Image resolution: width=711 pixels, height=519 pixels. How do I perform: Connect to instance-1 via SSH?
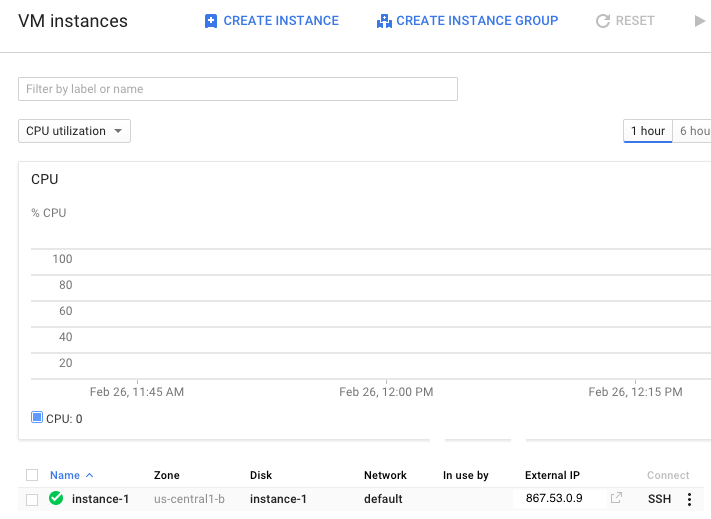pos(659,499)
